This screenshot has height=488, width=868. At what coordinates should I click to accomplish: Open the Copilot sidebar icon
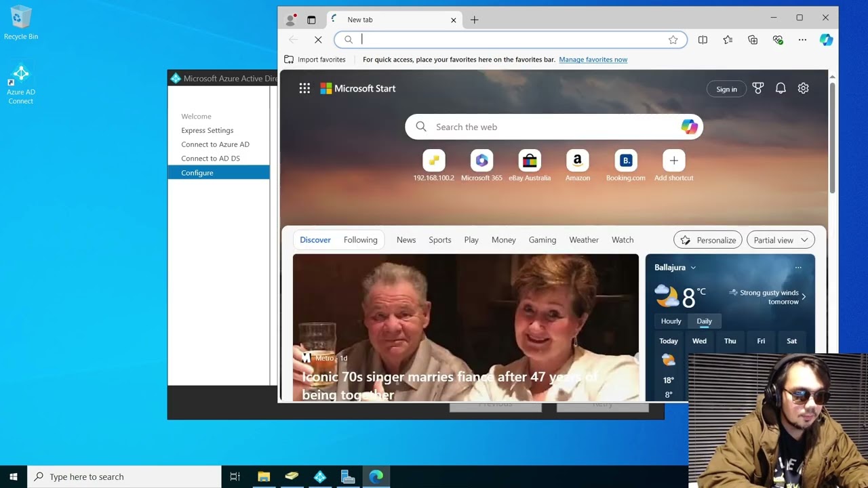[826, 39]
